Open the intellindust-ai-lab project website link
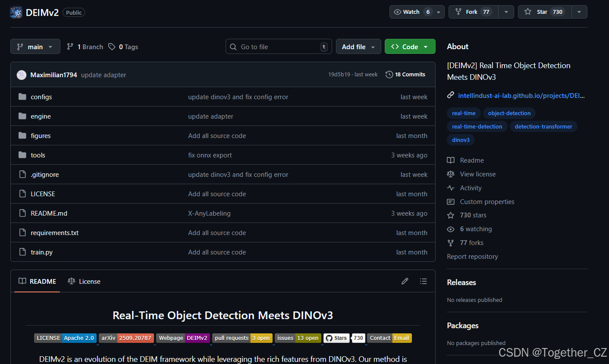 pyautogui.click(x=521, y=95)
